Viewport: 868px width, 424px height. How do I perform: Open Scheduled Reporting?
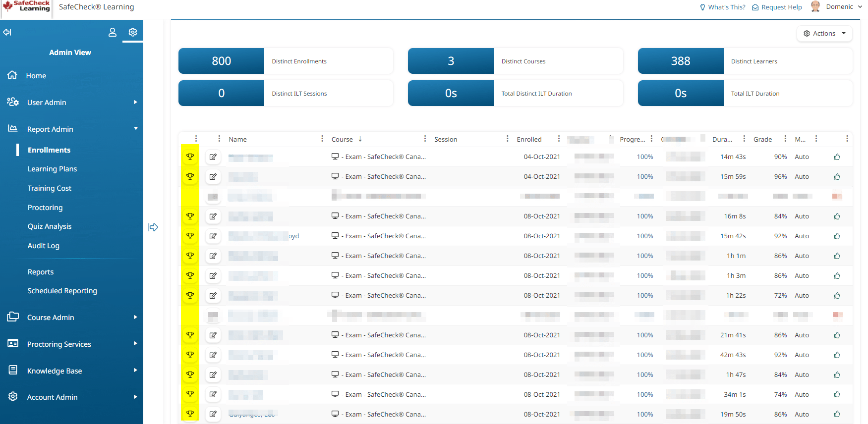pyautogui.click(x=62, y=291)
